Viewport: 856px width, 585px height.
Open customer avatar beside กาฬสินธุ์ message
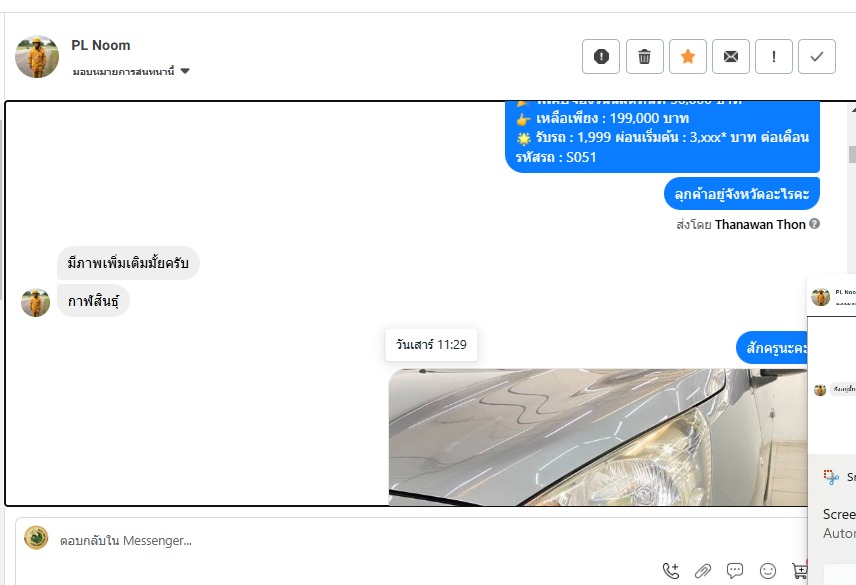click(x=35, y=303)
